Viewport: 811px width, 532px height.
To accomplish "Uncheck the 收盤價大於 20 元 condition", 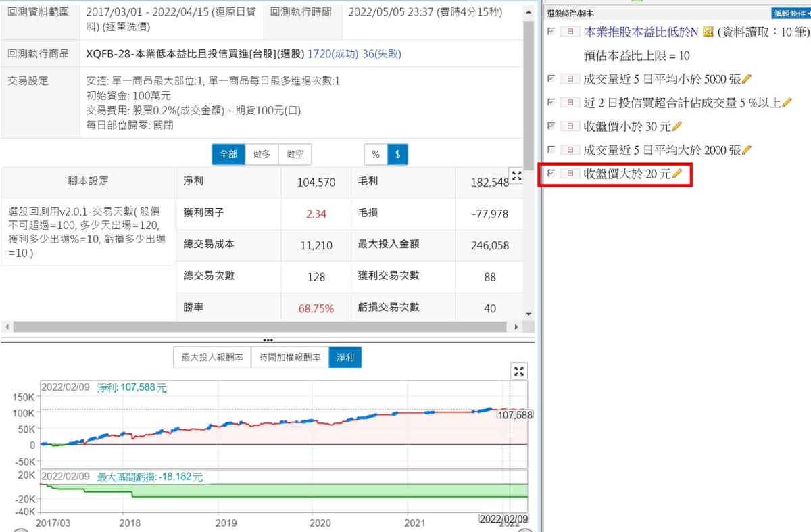I will pyautogui.click(x=551, y=174).
